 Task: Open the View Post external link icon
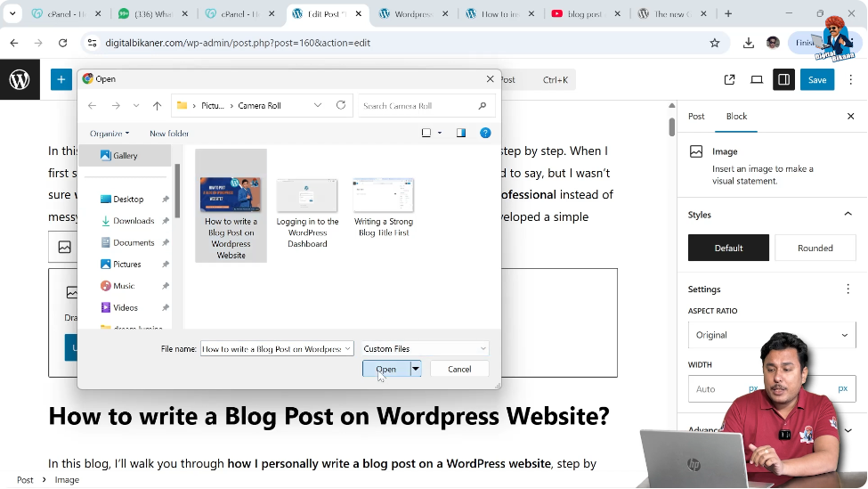click(x=730, y=80)
